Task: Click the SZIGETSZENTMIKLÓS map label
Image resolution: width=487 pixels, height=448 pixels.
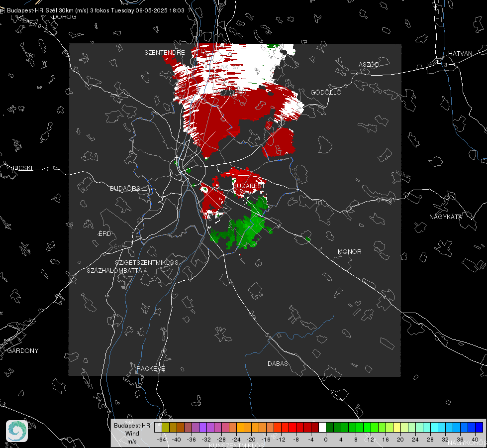Action: pos(147,262)
